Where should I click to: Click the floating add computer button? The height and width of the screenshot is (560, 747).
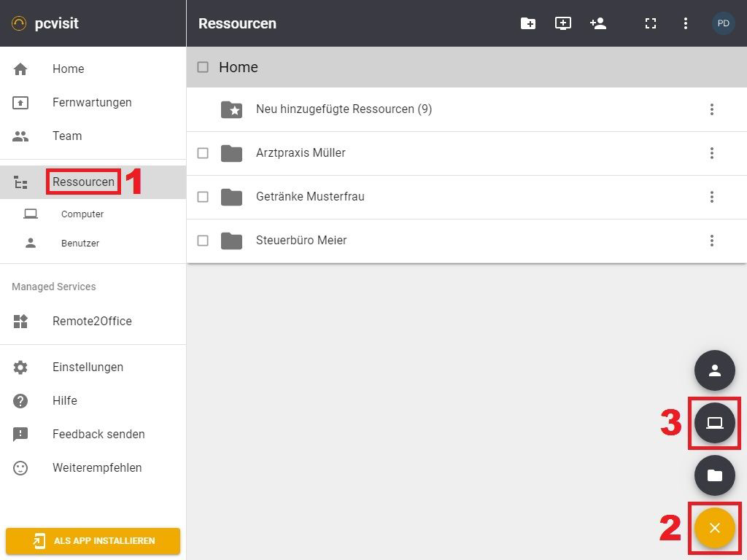(714, 423)
